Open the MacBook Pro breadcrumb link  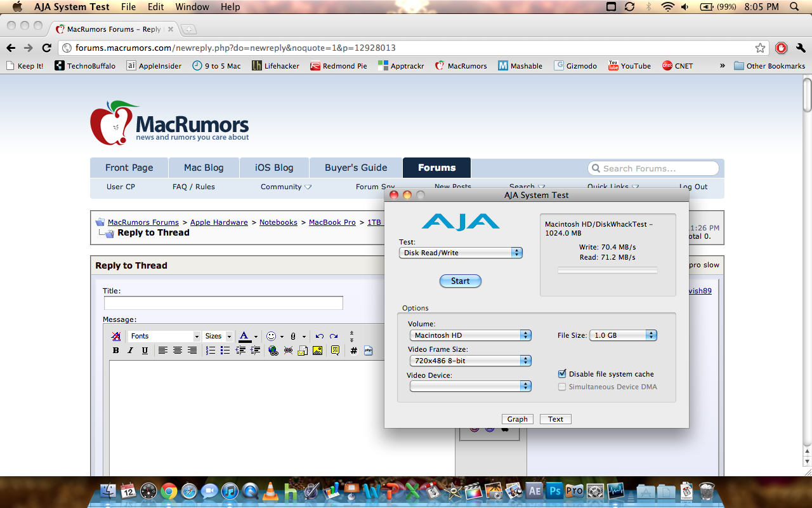pos(332,222)
